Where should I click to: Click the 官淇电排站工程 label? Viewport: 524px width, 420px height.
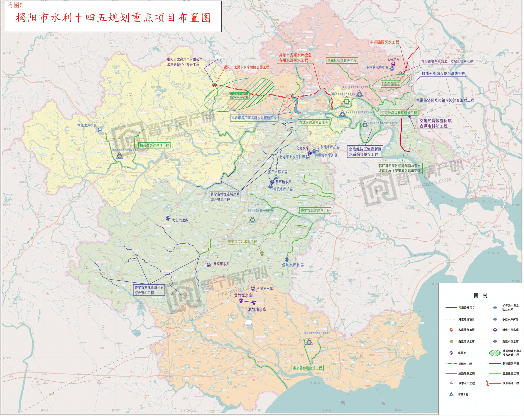click(434, 126)
